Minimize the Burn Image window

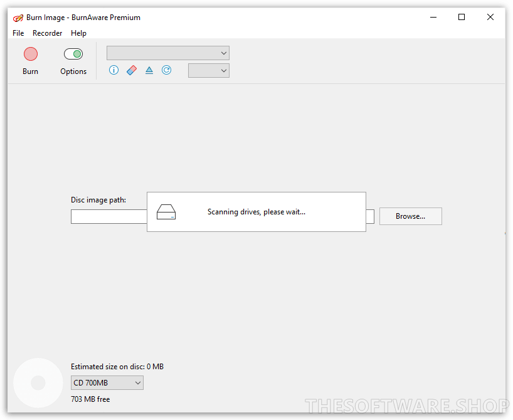click(x=433, y=18)
